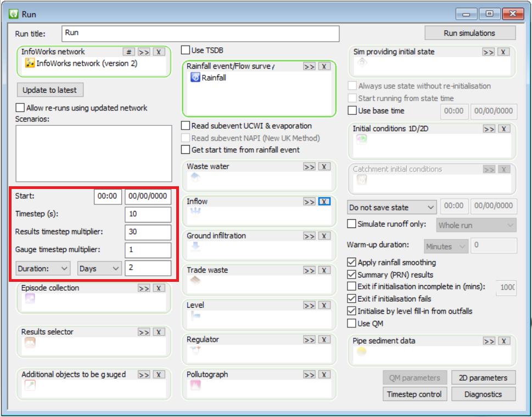Screen dimensions: 532x417
Task: Open the Timestep control settings
Action: (x=415, y=394)
